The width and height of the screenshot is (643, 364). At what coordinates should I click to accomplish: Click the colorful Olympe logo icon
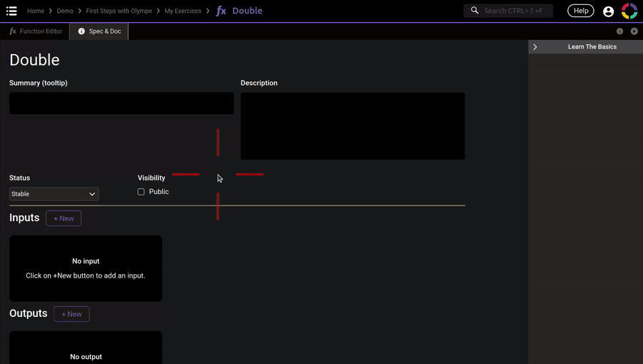[x=629, y=11]
